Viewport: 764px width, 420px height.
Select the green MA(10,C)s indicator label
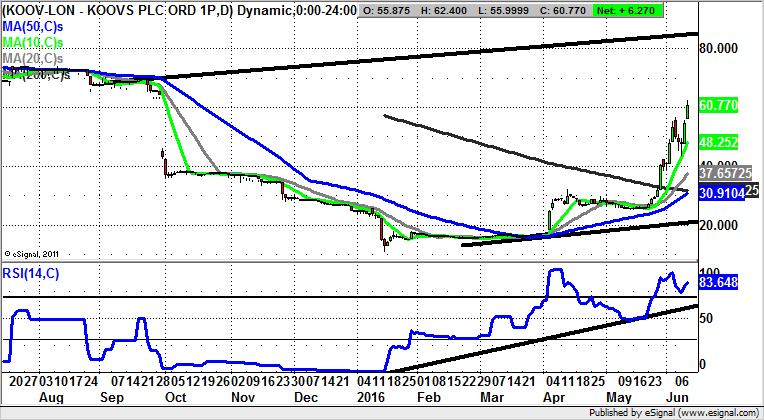click(x=33, y=44)
